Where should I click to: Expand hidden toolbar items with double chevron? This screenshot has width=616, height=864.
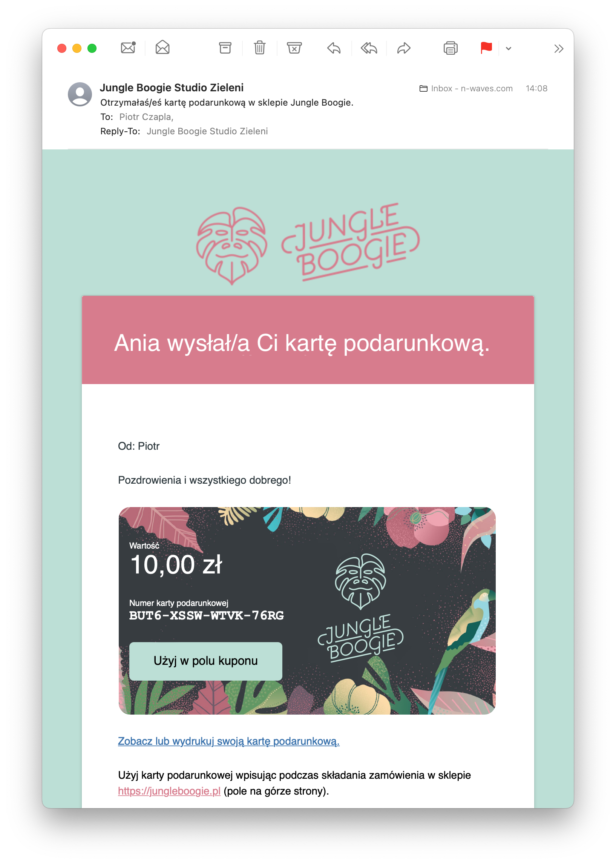(x=558, y=49)
